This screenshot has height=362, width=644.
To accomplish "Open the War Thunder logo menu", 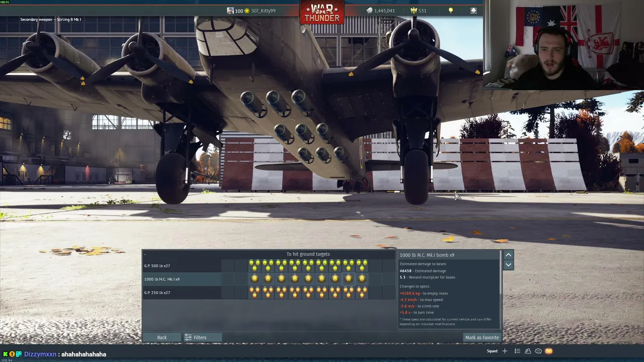I will point(322,13).
